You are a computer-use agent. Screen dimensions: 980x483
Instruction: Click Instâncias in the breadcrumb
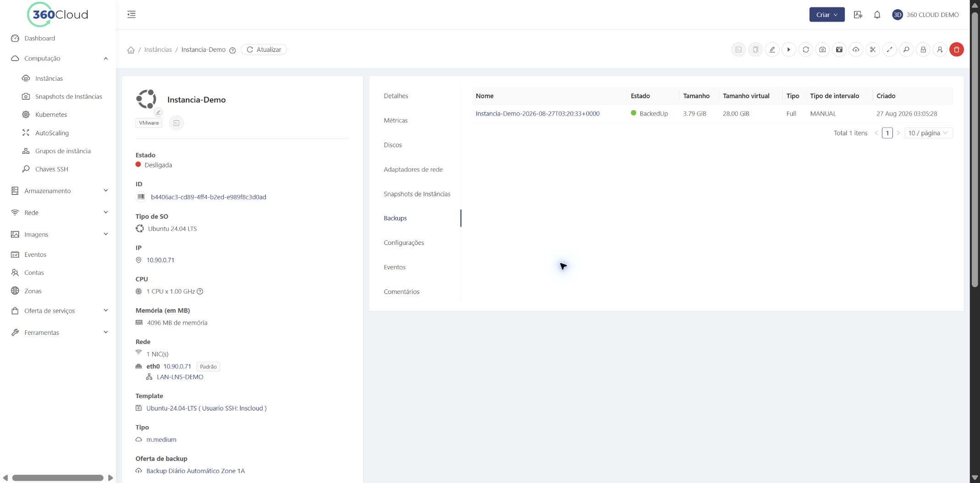[158, 50]
